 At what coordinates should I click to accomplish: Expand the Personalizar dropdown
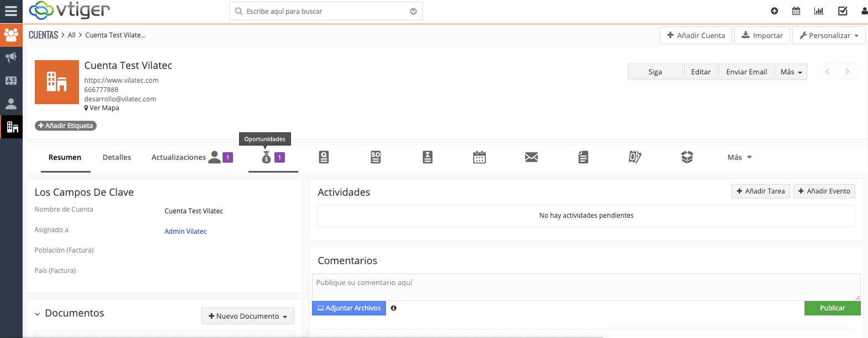pyautogui.click(x=829, y=35)
